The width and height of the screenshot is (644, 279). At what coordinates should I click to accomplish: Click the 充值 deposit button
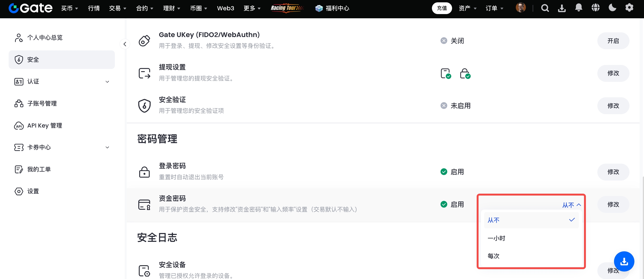click(442, 8)
